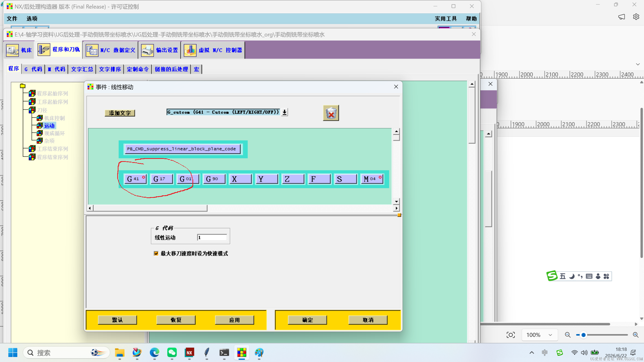The width and height of the screenshot is (644, 362).
Task: Select the 链接的后处理 sub-tab
Action: [171, 69]
